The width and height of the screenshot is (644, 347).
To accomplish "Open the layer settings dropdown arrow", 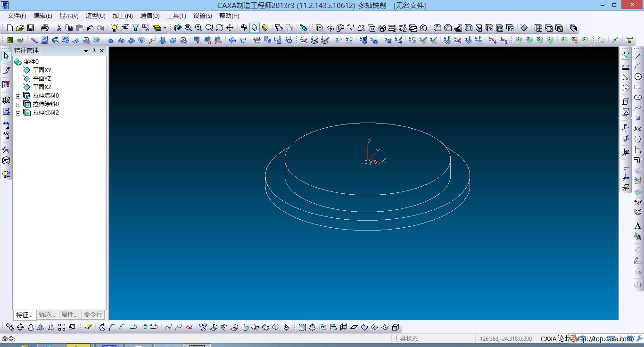I will point(165,28).
